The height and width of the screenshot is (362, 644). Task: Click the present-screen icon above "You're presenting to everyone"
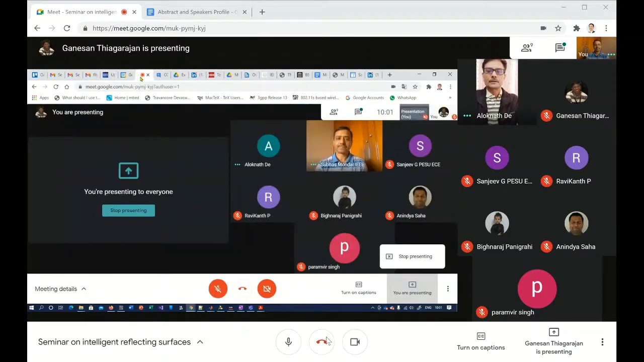pos(128,171)
